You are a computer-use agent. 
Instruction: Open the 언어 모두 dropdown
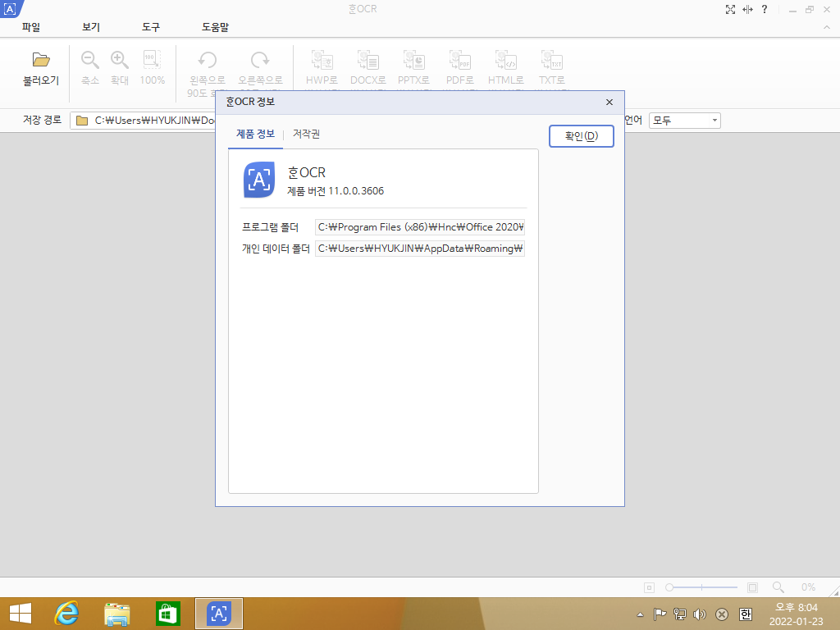pyautogui.click(x=685, y=121)
